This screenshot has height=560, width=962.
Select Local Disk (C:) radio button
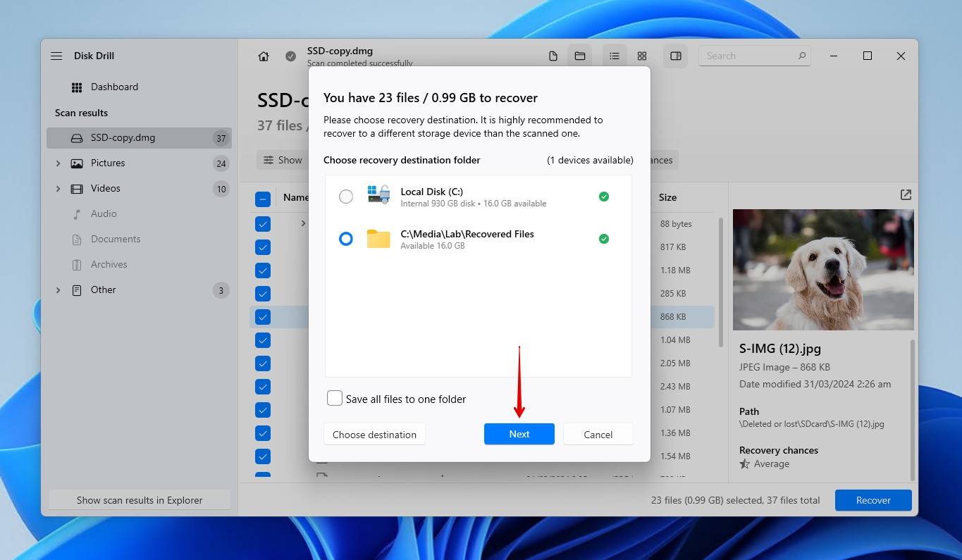346,197
